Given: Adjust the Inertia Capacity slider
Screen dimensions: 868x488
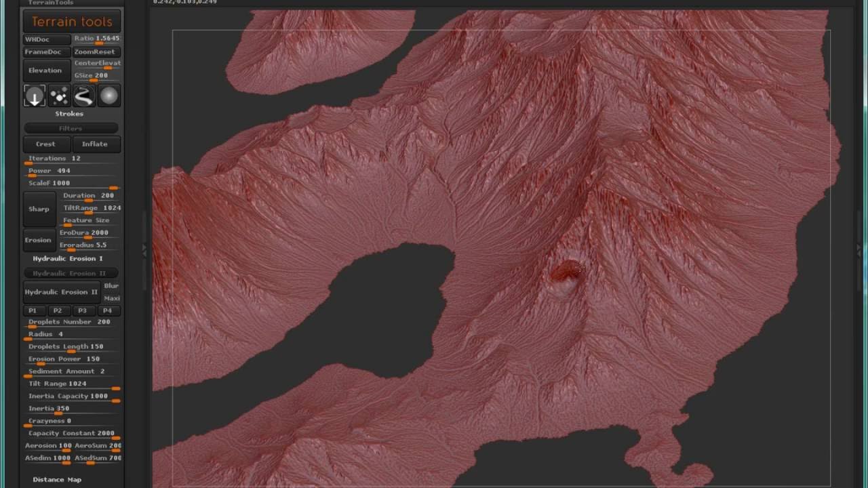Looking at the screenshot, I should coord(72,396).
